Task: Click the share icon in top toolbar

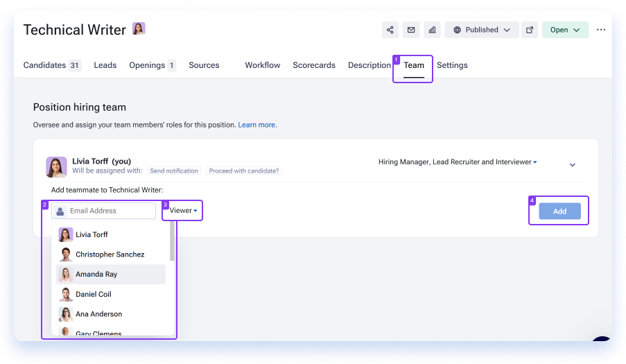Action: (x=390, y=30)
